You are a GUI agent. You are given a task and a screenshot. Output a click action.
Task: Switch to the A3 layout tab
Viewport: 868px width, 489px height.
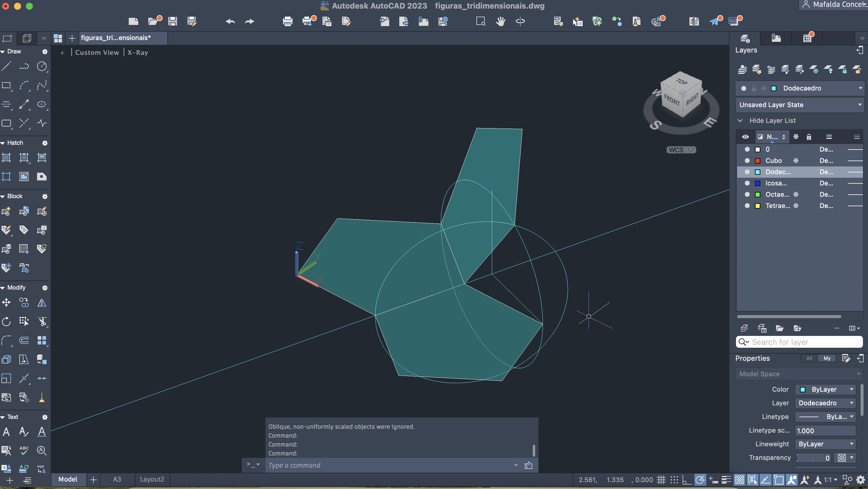click(117, 479)
